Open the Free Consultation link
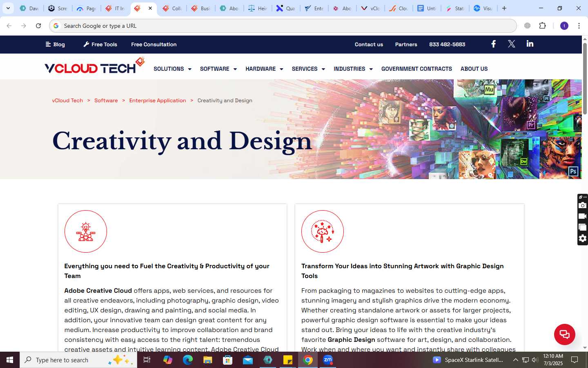 pos(154,44)
